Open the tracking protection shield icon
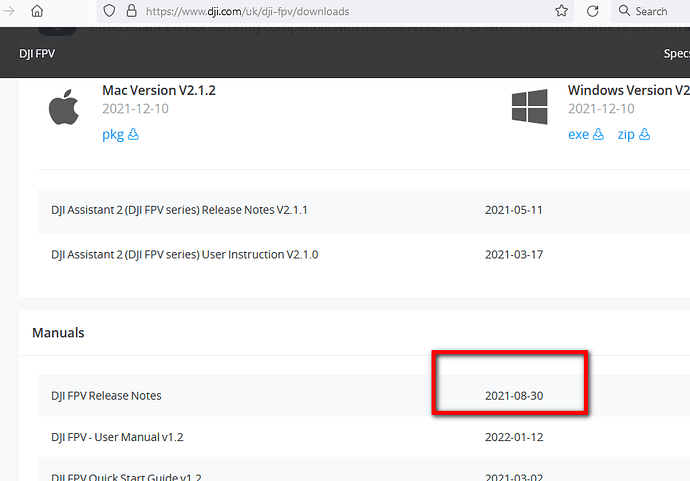Image resolution: width=690 pixels, height=481 pixels. [109, 11]
